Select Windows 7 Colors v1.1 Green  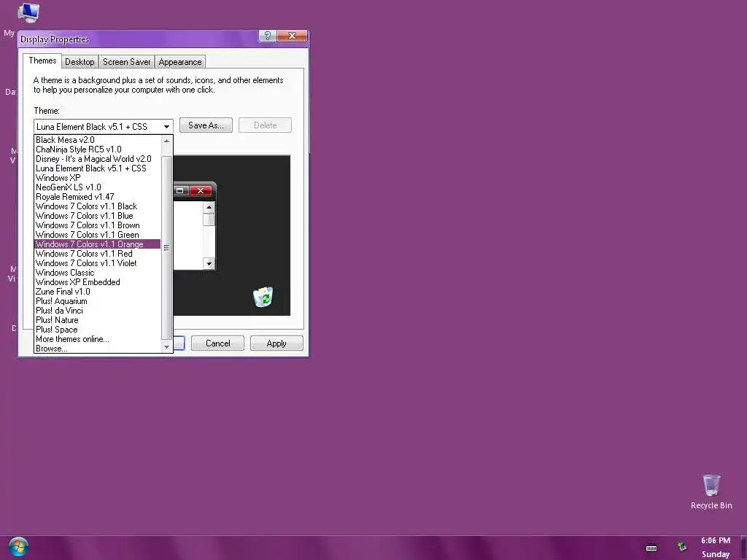[98, 235]
